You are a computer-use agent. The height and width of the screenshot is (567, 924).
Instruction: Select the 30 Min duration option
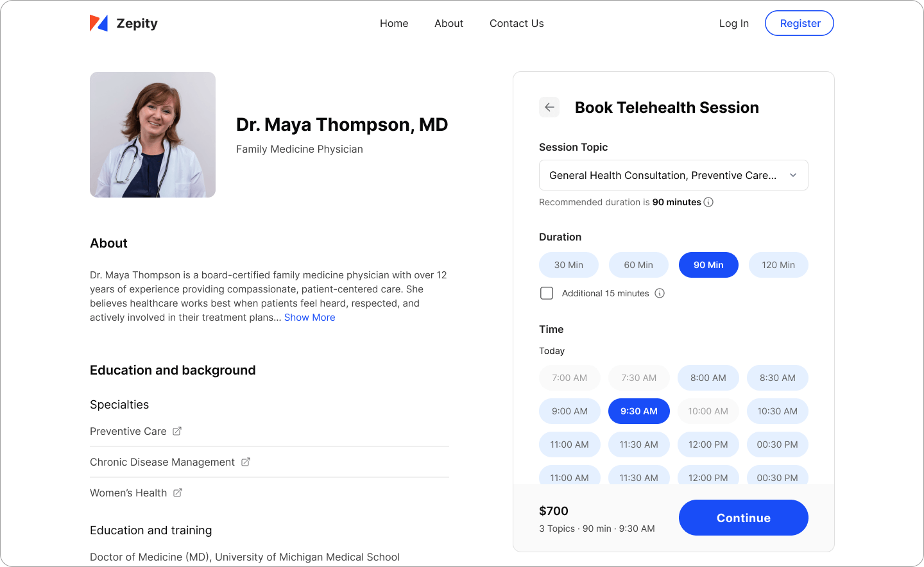[x=569, y=264]
